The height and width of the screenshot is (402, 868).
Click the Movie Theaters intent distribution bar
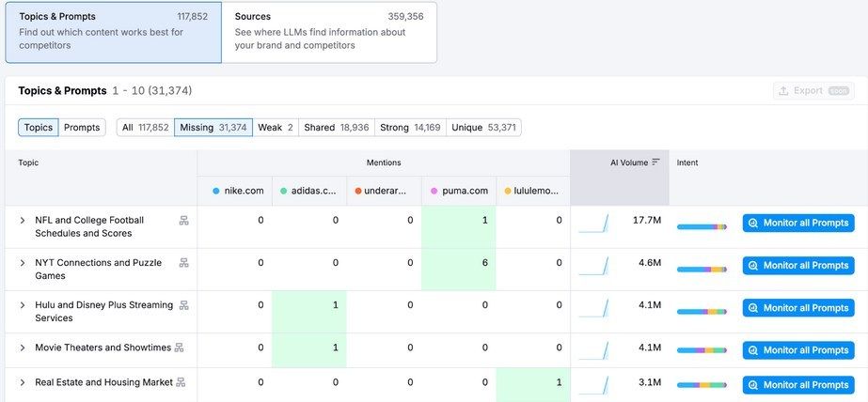tap(702, 350)
